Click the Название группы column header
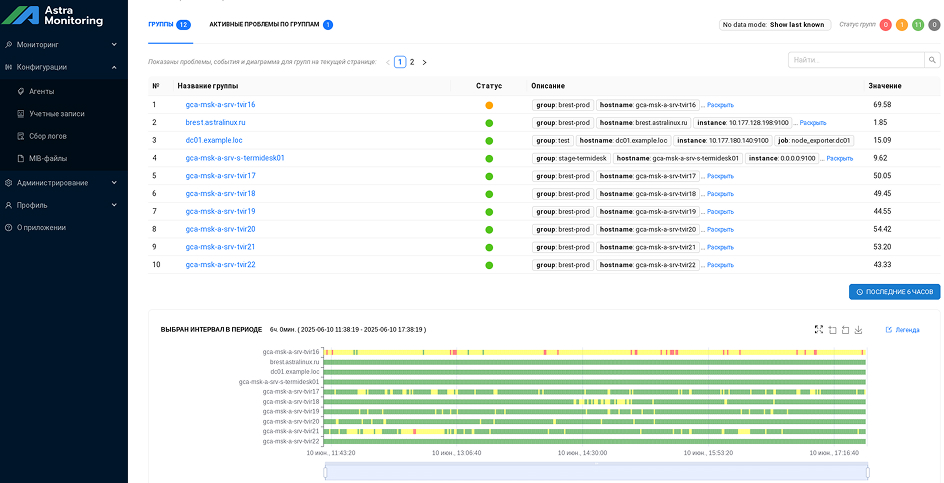This screenshot has height=483, width=944. click(208, 86)
